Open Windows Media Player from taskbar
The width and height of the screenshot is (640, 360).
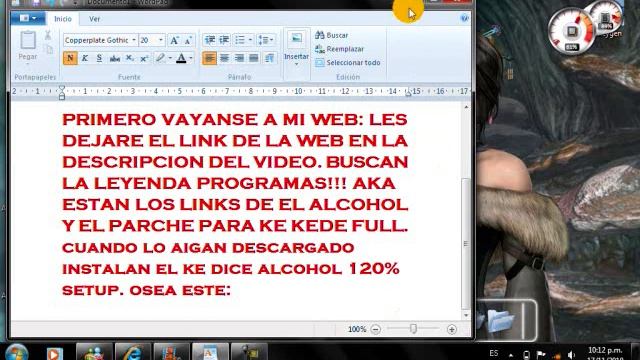point(54,353)
